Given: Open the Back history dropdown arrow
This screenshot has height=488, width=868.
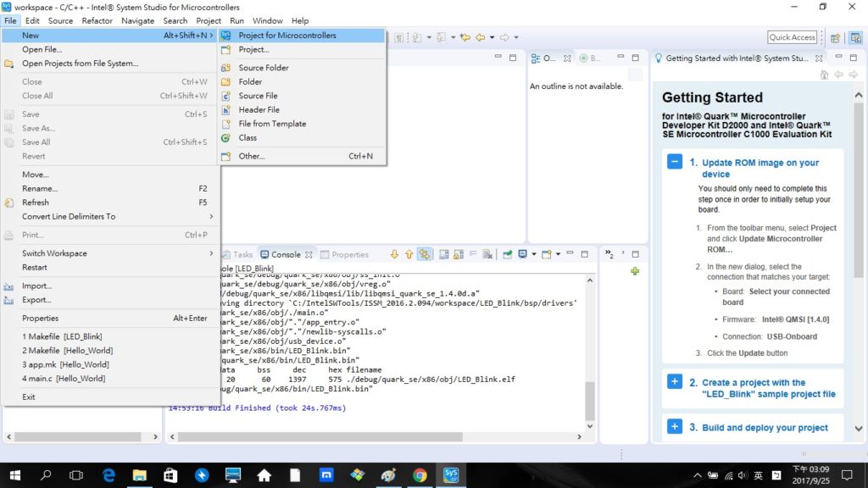Looking at the screenshot, I should coord(492,37).
